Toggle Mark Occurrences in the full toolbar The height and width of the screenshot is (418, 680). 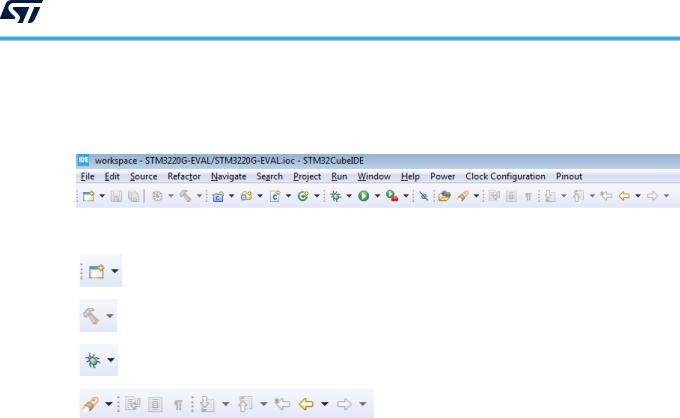click(x=494, y=196)
